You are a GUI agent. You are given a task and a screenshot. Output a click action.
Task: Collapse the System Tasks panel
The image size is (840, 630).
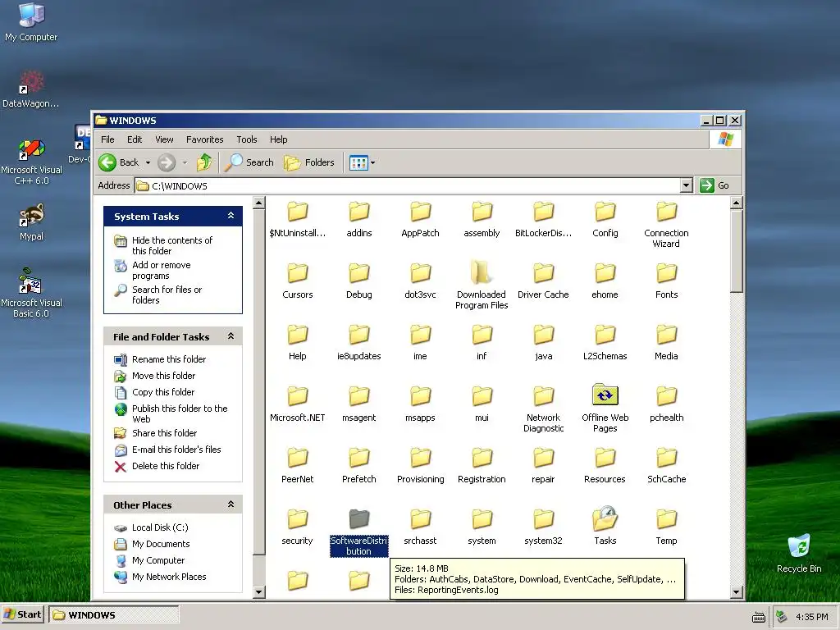[x=231, y=216]
